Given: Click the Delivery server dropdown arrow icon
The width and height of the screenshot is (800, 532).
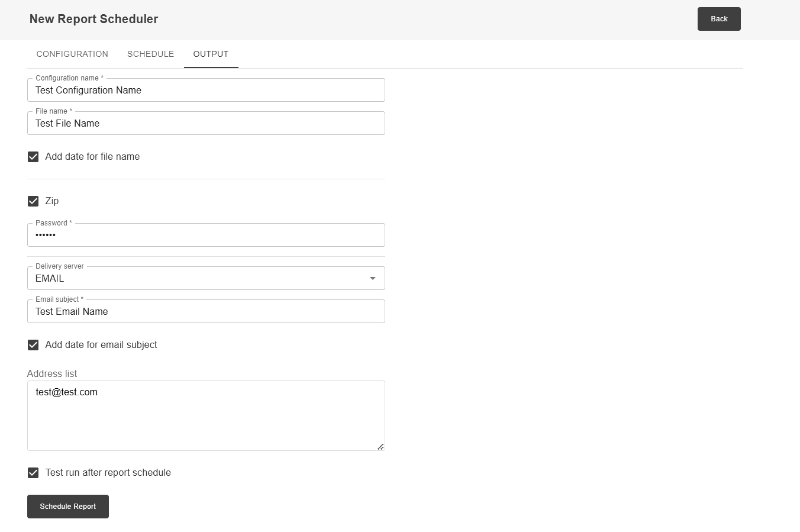Looking at the screenshot, I should click(x=372, y=279).
